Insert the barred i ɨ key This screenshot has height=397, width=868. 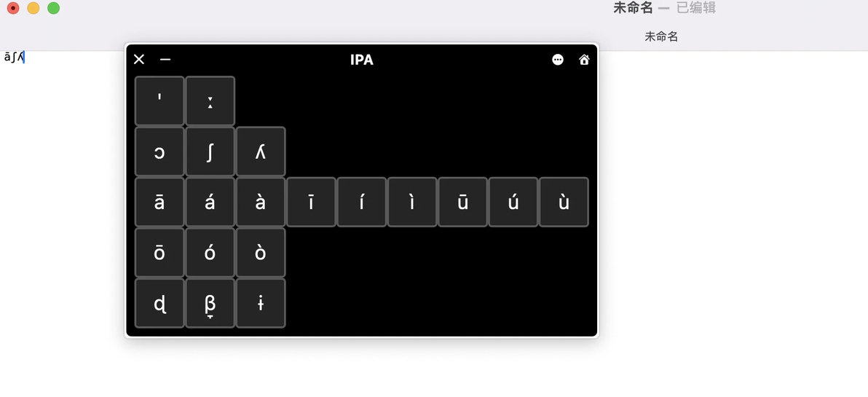[x=261, y=304]
